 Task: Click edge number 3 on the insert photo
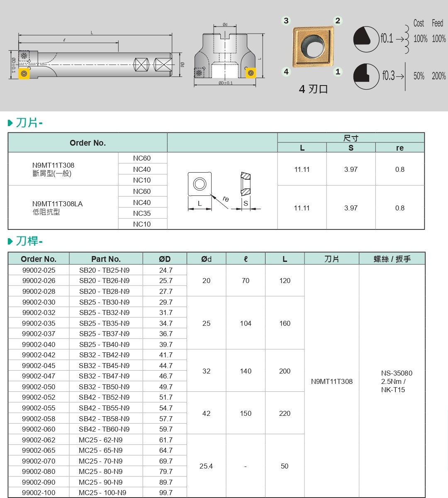[x=286, y=21]
